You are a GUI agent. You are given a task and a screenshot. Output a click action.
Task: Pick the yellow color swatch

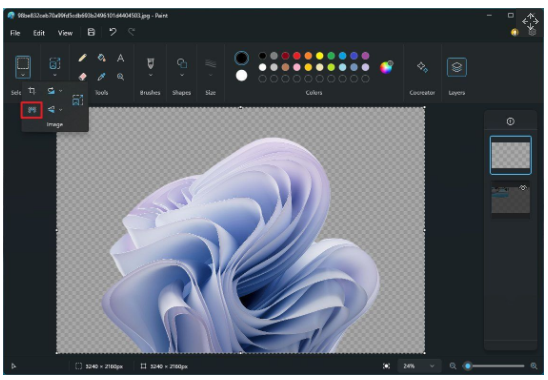pos(319,56)
